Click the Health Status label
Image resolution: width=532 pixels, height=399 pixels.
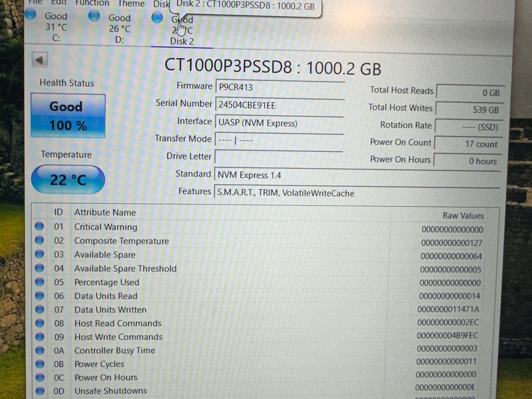pos(66,83)
